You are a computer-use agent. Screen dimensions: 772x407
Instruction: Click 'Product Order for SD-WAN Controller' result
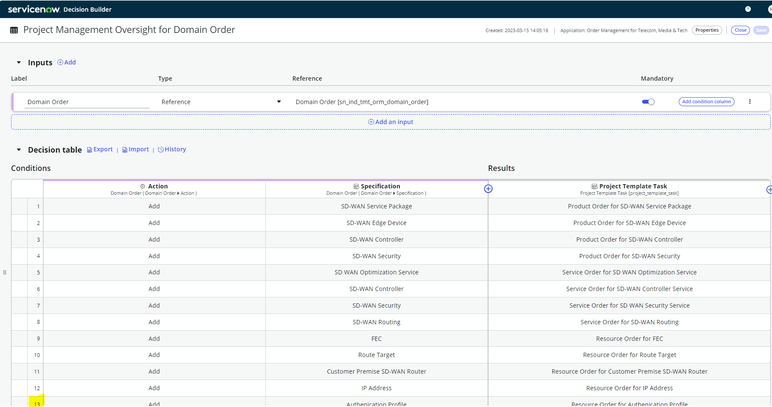pos(629,240)
